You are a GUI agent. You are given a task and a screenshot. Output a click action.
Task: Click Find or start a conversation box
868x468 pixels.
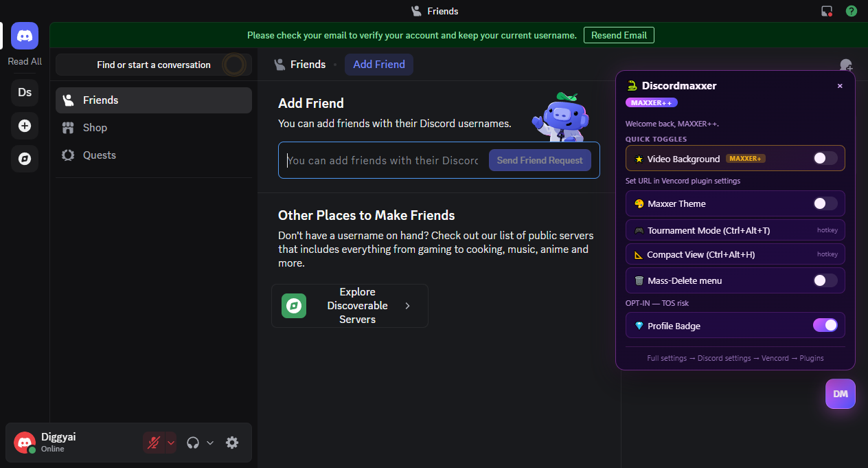point(154,65)
